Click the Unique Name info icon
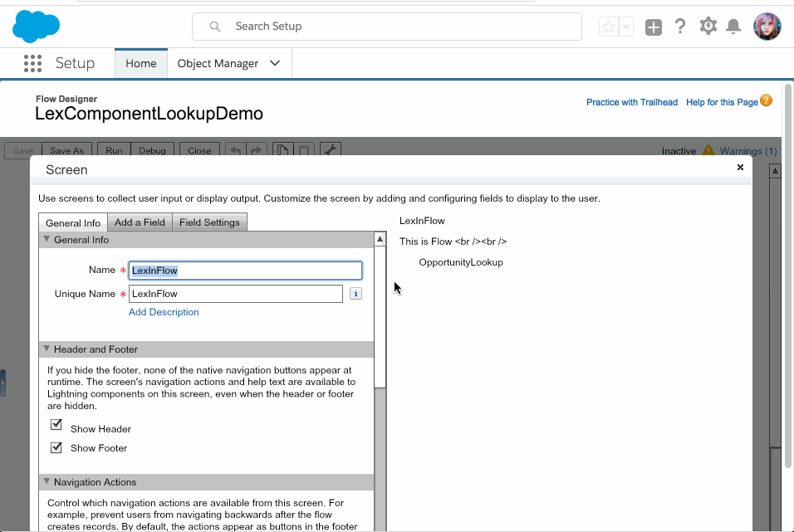Screen dimensions: 794x532 pyautogui.click(x=355, y=294)
